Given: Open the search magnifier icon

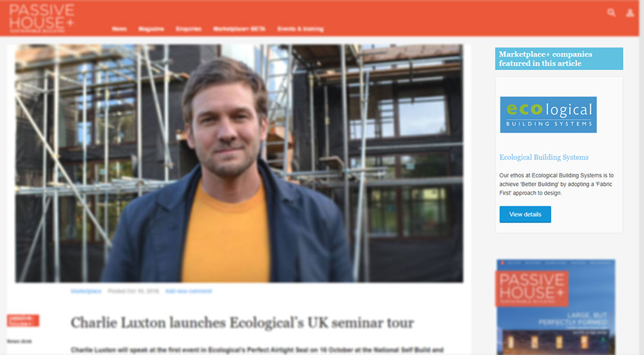Looking at the screenshot, I should [x=611, y=13].
